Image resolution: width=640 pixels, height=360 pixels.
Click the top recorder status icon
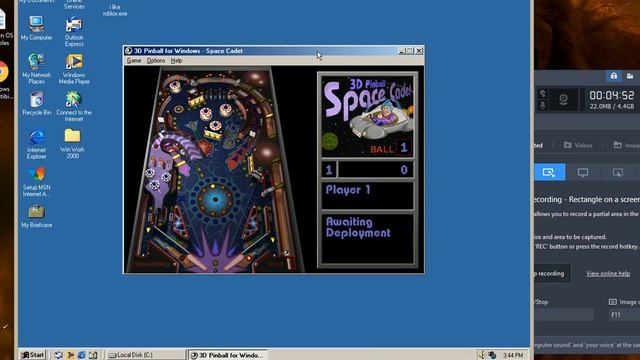tap(542, 93)
